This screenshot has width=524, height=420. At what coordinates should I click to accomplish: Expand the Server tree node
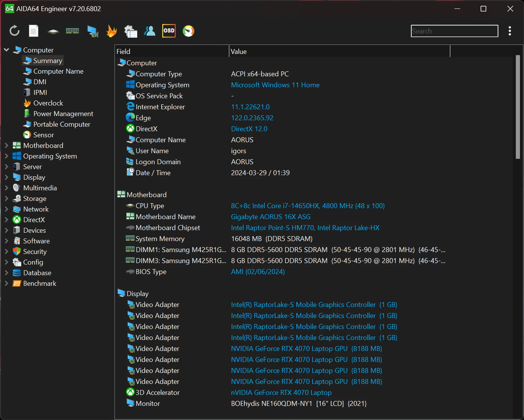point(7,167)
